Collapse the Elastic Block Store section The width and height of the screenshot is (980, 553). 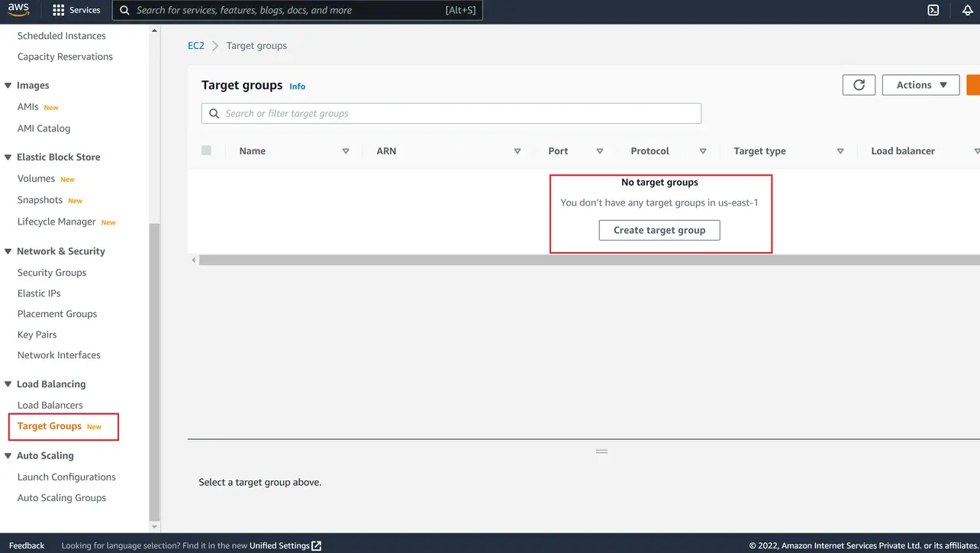(x=8, y=157)
